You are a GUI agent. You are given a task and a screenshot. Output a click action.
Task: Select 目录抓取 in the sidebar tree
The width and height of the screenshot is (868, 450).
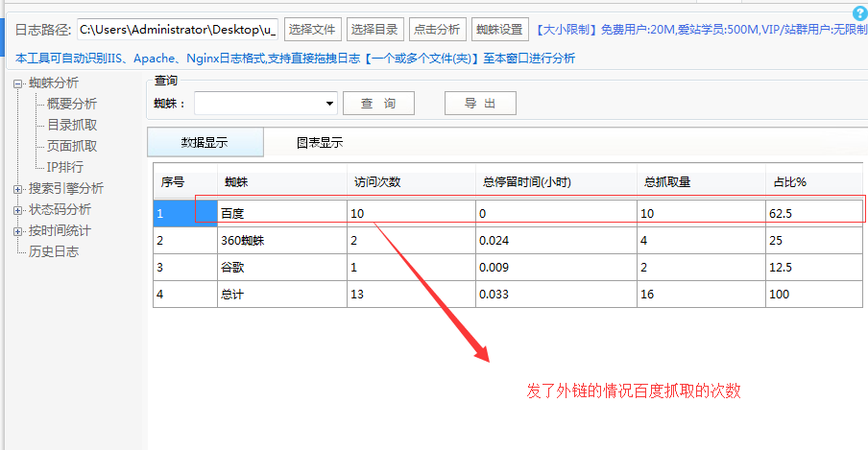(x=72, y=125)
